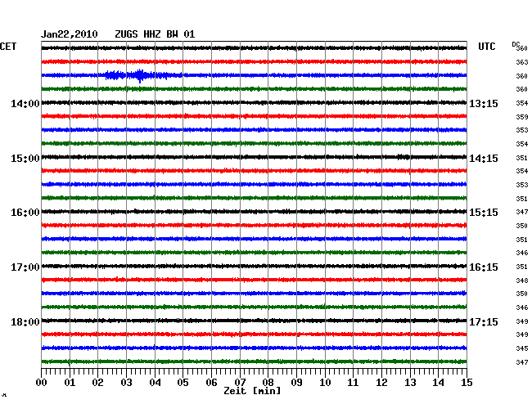Click the 16:15 UTC time label

(x=484, y=267)
